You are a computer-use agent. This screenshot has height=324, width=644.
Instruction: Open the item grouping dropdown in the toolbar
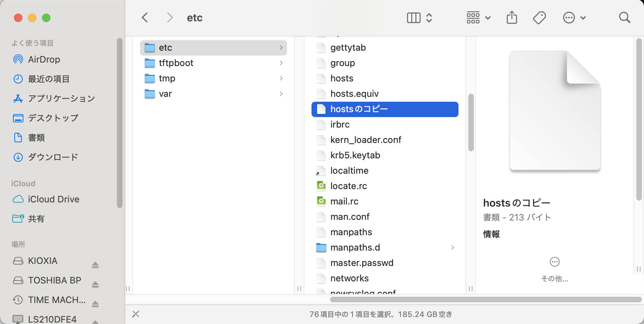(x=478, y=17)
